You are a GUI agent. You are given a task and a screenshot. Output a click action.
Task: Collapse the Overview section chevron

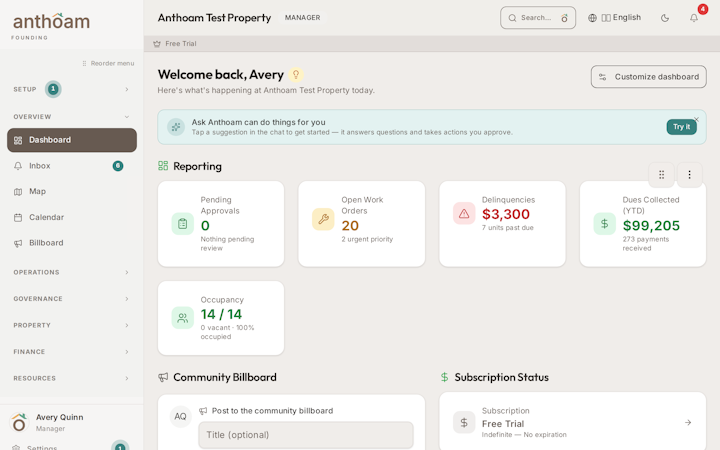click(x=127, y=117)
